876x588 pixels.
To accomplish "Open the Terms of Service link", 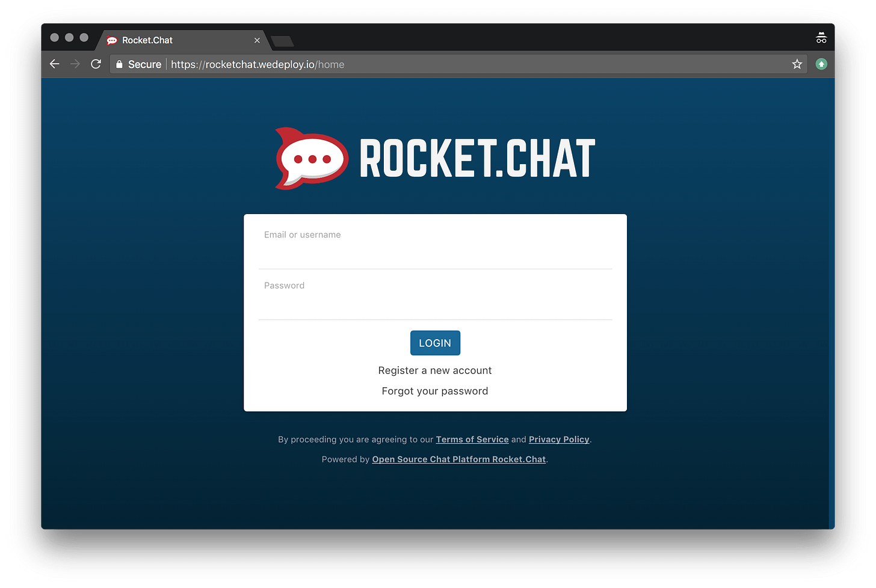I will [472, 439].
